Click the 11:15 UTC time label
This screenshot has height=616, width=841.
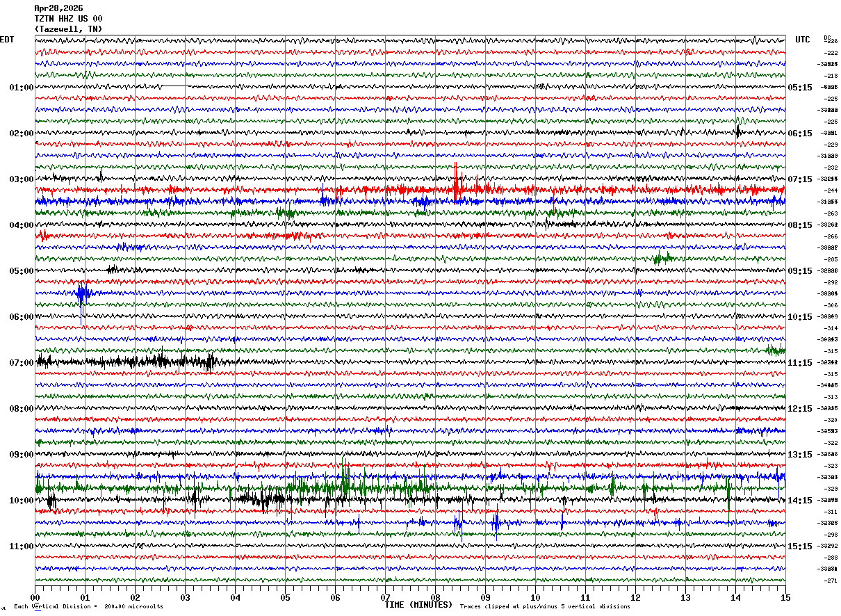pyautogui.click(x=800, y=363)
